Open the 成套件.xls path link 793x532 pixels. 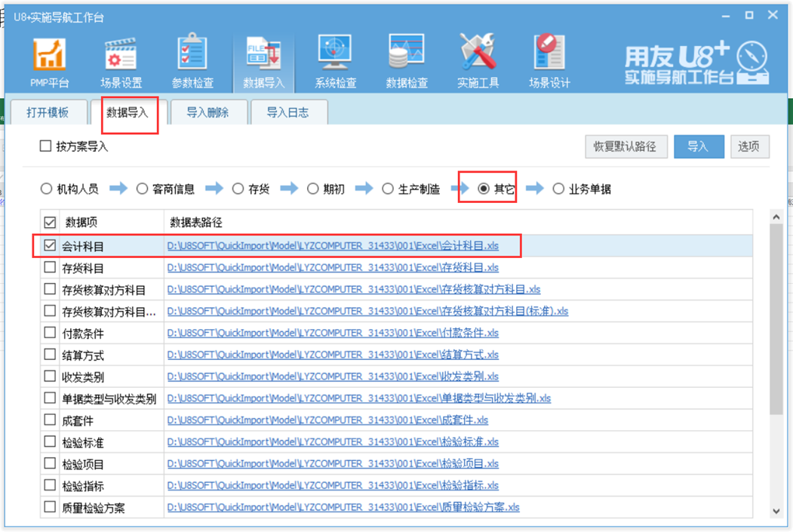click(x=327, y=420)
